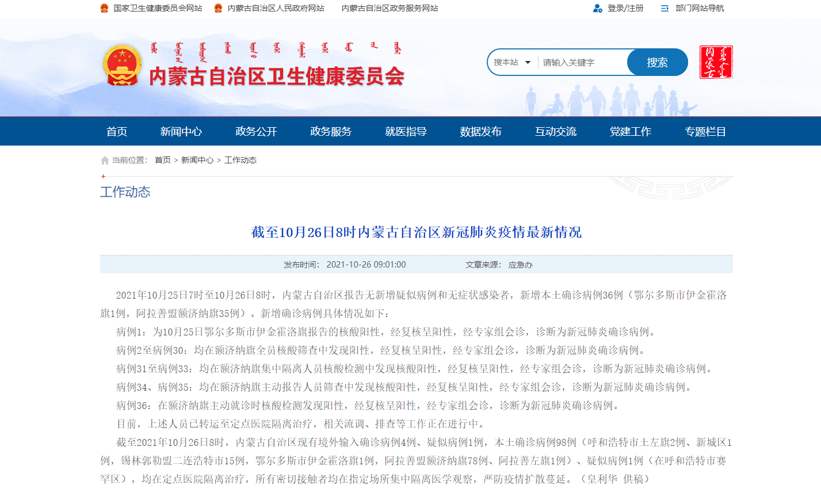Open the 内蒙古自治区政务服务网站 link
Viewport: 821px width, 504px height.
tap(390, 9)
